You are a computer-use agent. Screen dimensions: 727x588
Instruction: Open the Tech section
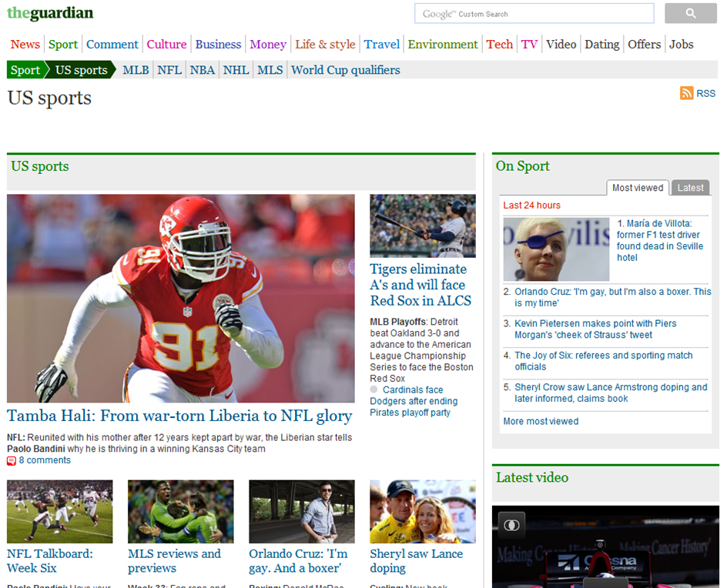tap(499, 45)
